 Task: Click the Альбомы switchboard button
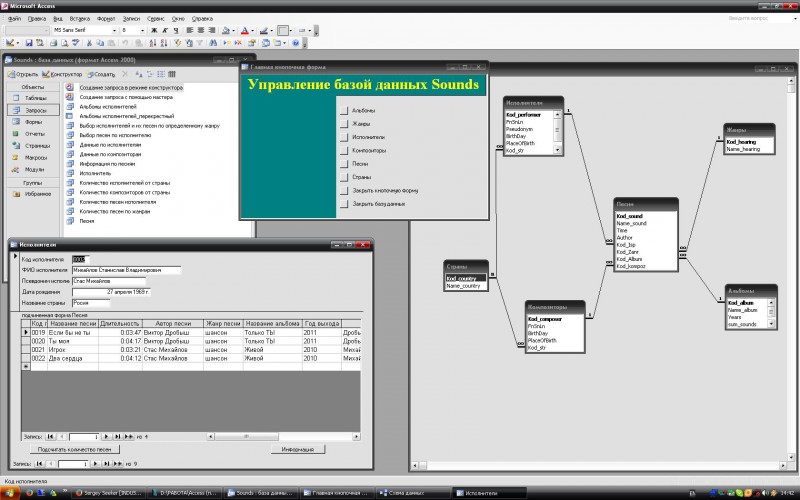[344, 110]
